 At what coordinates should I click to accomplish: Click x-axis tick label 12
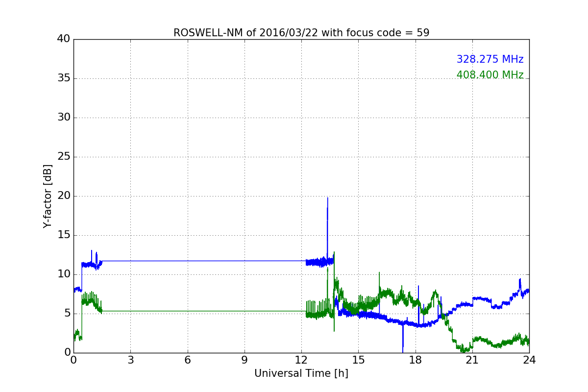pos(301,360)
